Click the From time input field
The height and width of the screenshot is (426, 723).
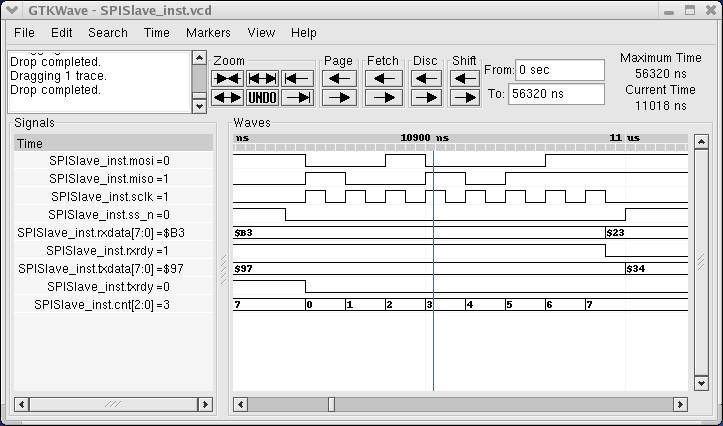coord(560,70)
